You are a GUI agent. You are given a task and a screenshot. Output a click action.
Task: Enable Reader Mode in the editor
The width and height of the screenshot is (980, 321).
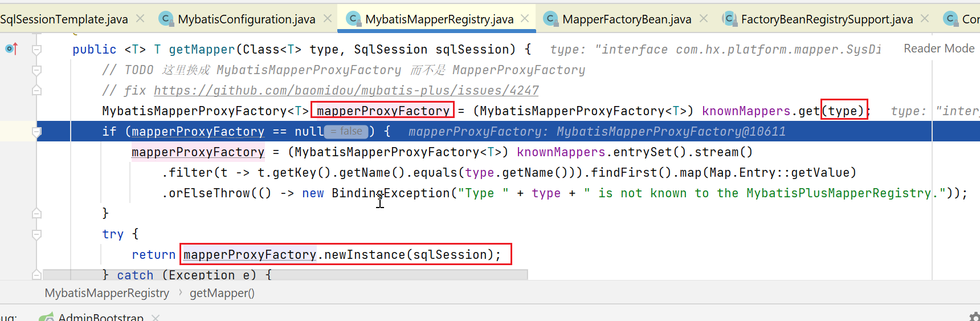pos(939,48)
